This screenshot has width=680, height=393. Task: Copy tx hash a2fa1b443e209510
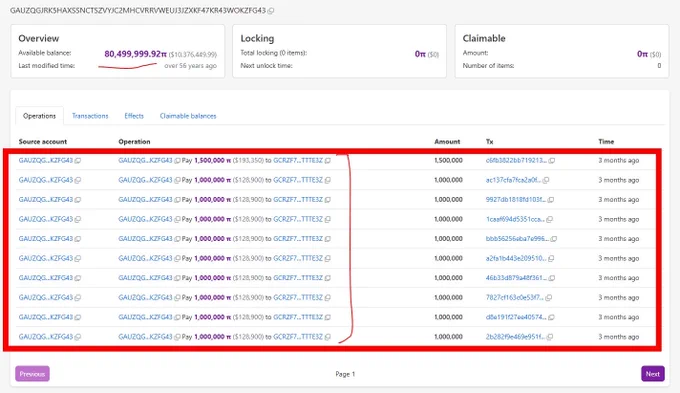pos(551,259)
